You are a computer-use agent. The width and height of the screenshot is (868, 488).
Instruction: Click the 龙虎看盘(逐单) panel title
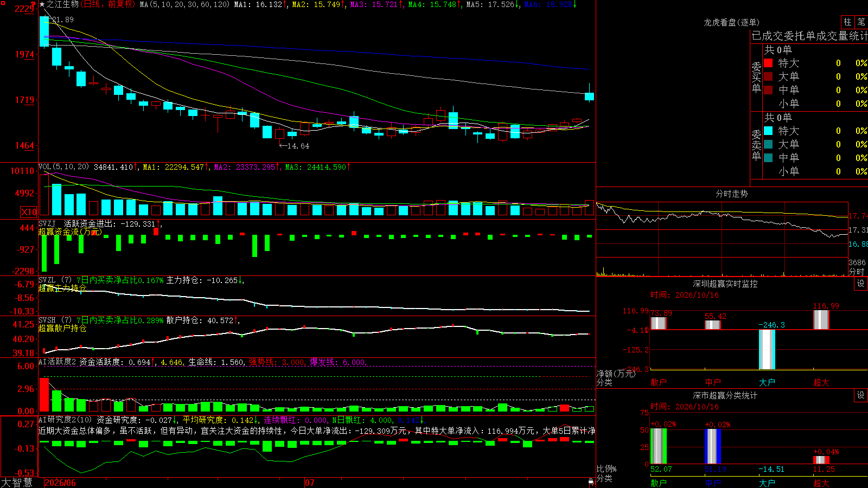click(731, 22)
